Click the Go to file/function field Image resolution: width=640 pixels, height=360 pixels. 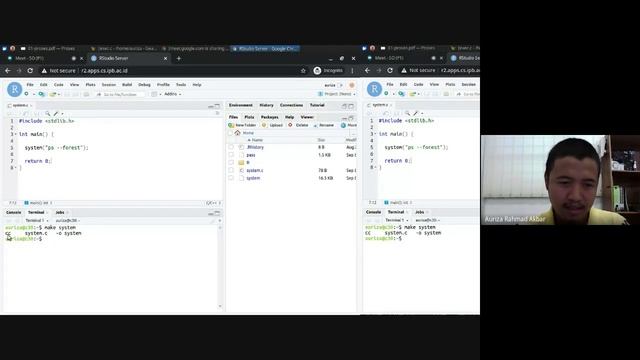pos(120,94)
